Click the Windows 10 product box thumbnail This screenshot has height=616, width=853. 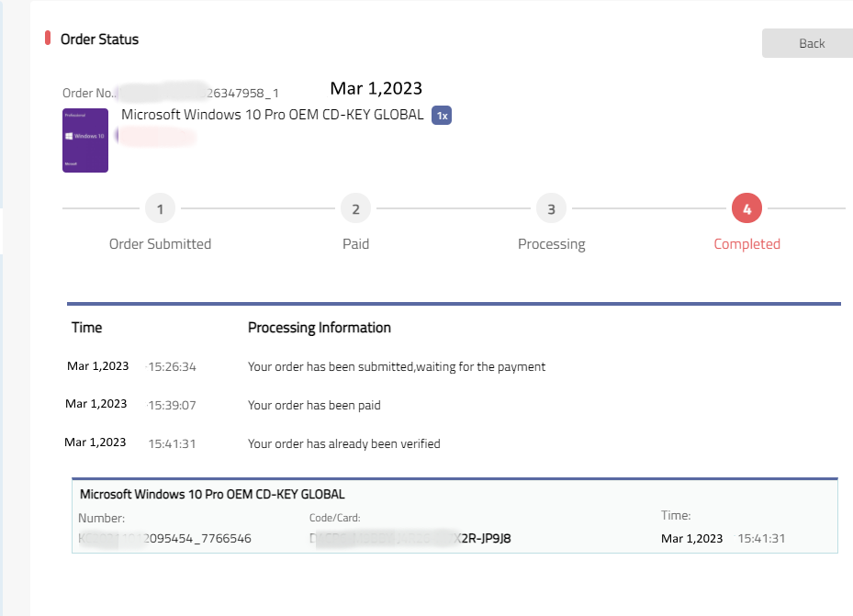tap(84, 140)
